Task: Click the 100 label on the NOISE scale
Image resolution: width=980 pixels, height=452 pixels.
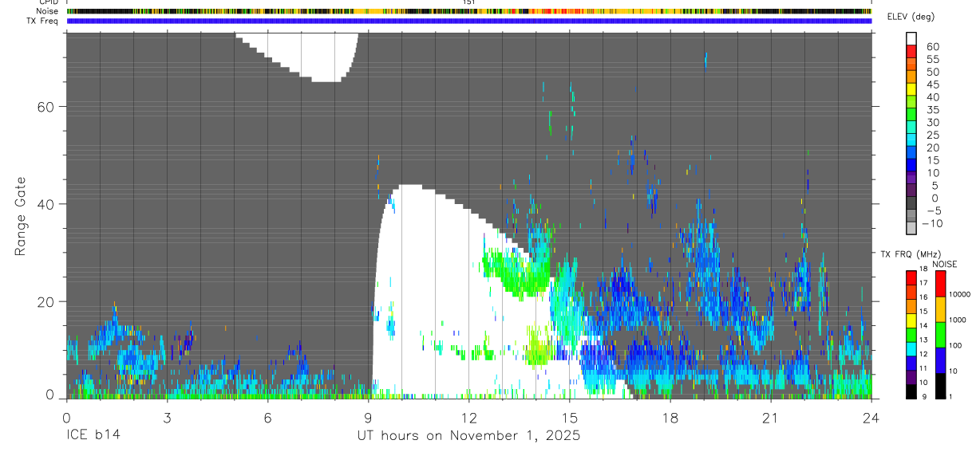Action: [x=955, y=344]
